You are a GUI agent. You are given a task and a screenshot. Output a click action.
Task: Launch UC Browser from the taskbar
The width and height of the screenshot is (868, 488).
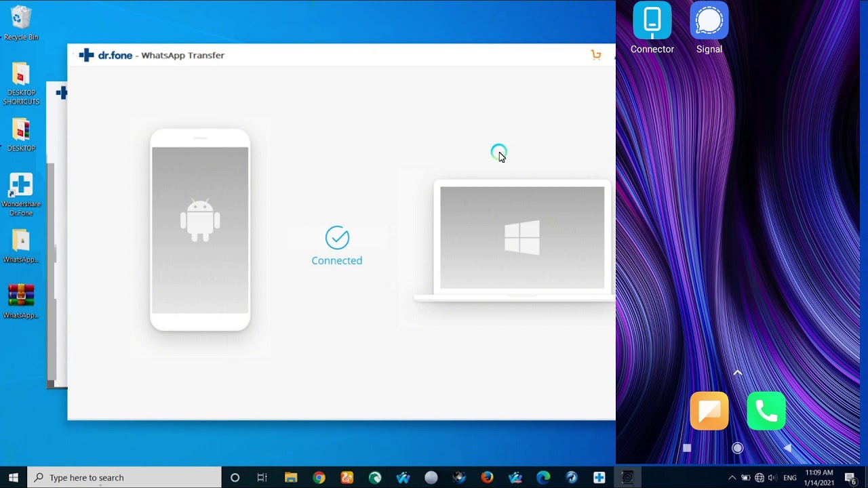(x=347, y=477)
